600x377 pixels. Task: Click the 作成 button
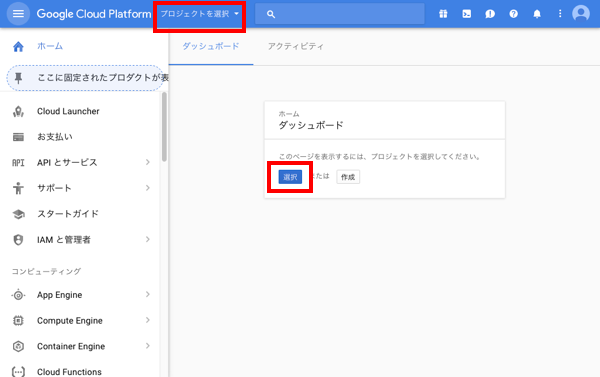348,177
